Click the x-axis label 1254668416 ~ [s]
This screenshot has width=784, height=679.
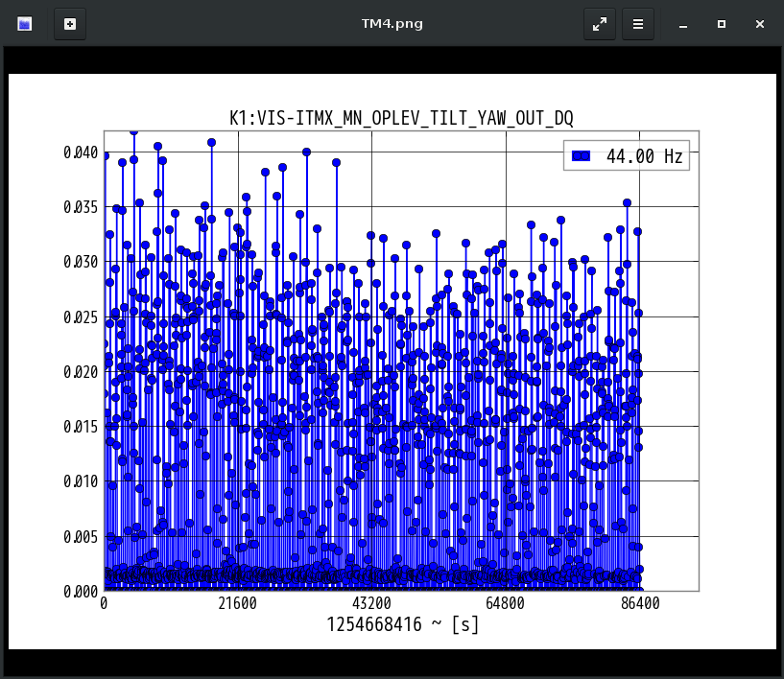pyautogui.click(x=402, y=624)
